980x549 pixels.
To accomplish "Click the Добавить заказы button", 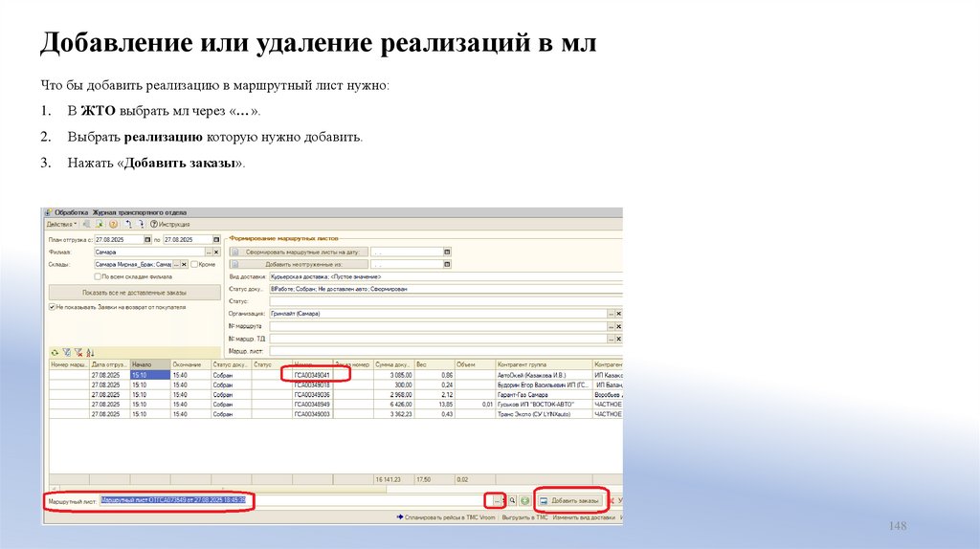I will (569, 501).
